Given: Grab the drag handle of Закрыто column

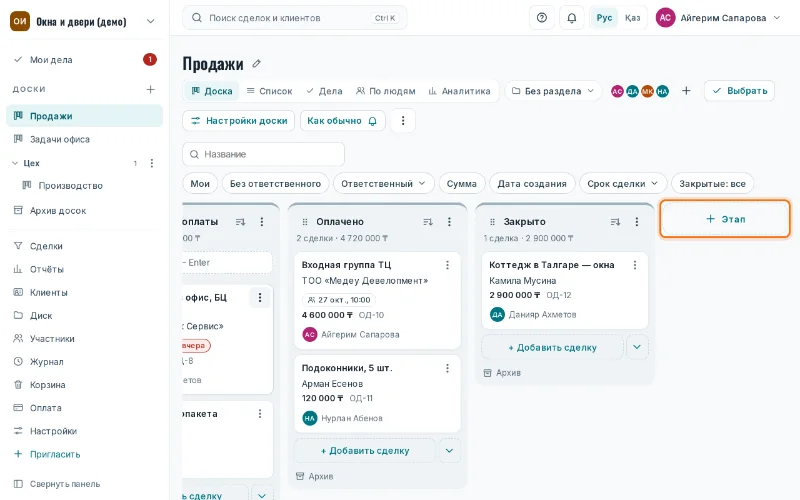Looking at the screenshot, I should coord(492,222).
